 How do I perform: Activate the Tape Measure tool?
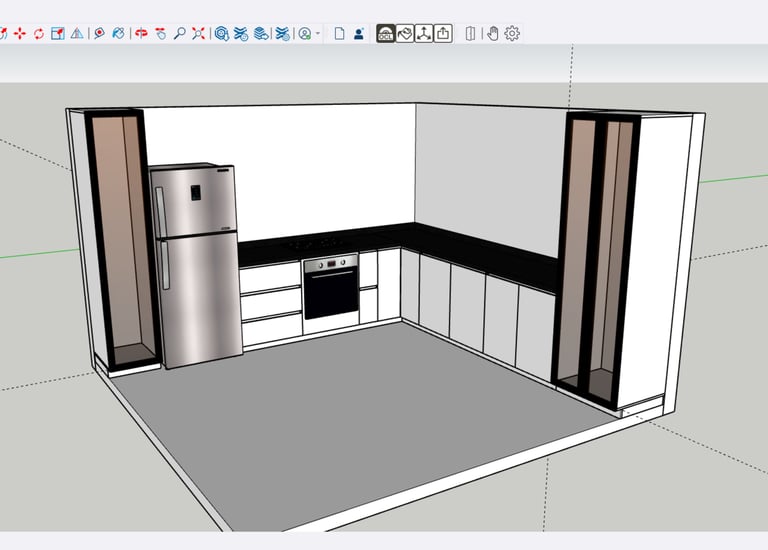click(99, 33)
